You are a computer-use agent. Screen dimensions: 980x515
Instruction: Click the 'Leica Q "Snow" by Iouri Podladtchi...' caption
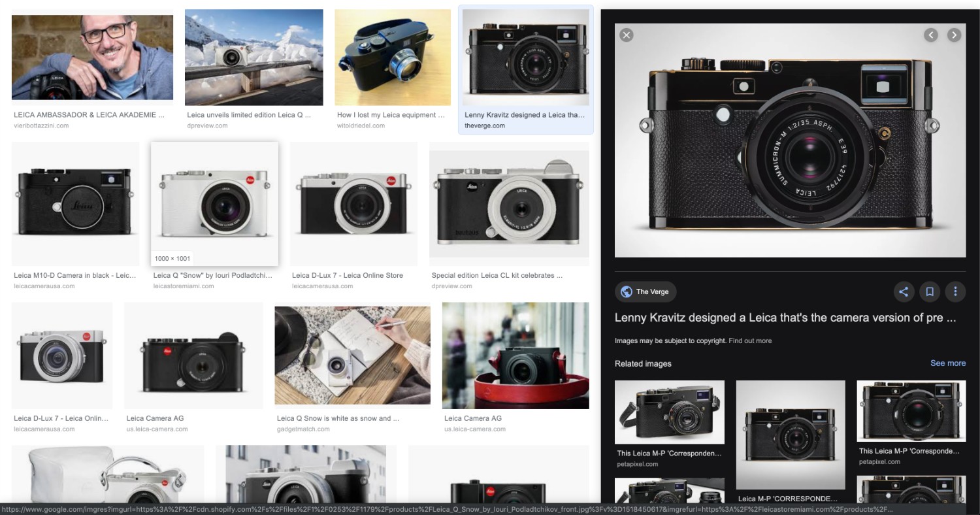tap(213, 275)
